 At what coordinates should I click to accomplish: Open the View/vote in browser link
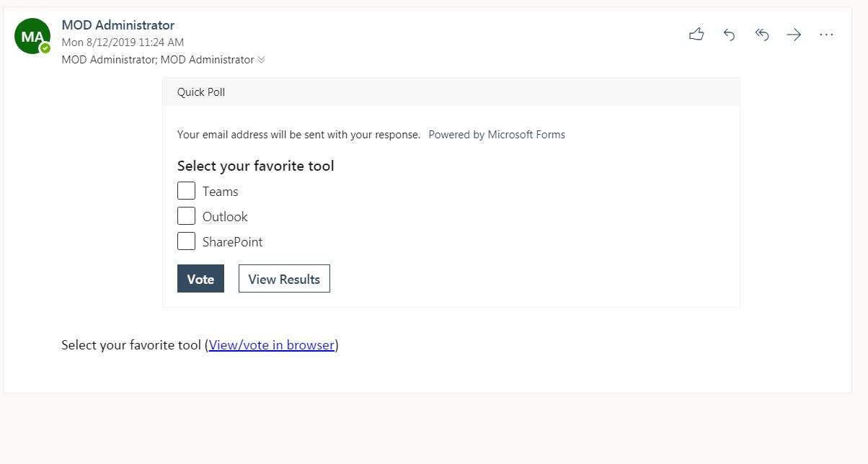point(272,345)
